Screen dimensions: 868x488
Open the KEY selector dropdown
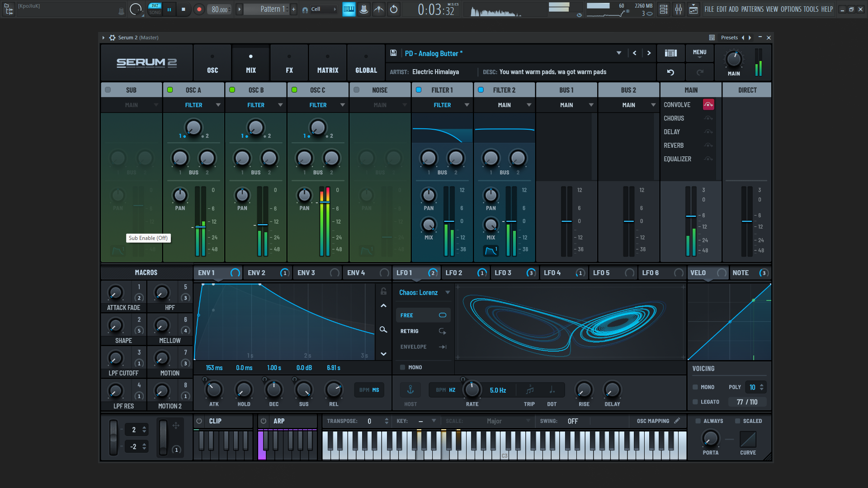click(426, 421)
